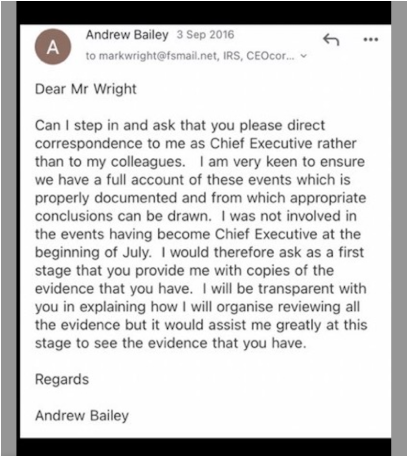Viewport: 407px width, 456px height.
Task: Reply using the curved arrow icon
Action: pyautogui.click(x=331, y=39)
